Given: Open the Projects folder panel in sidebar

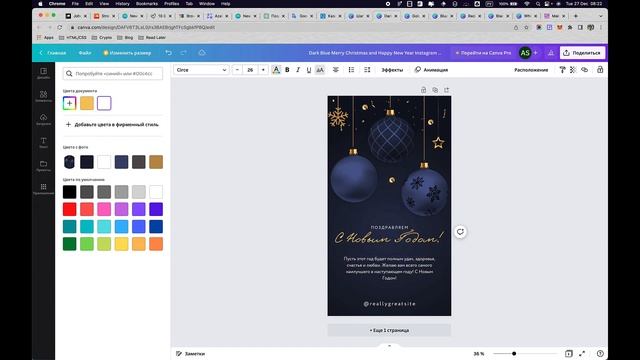Looking at the screenshot, I should click(43, 166).
